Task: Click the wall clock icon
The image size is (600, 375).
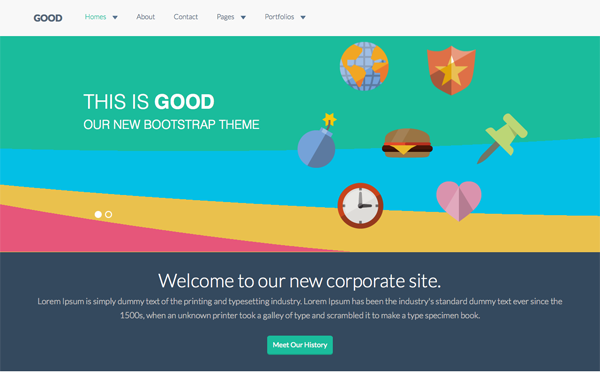Action: (360, 206)
